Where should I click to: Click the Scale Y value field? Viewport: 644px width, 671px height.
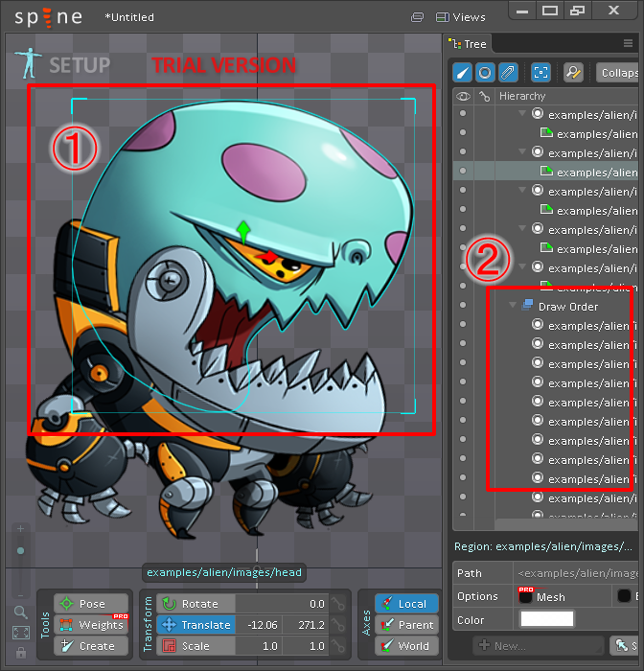(x=306, y=645)
